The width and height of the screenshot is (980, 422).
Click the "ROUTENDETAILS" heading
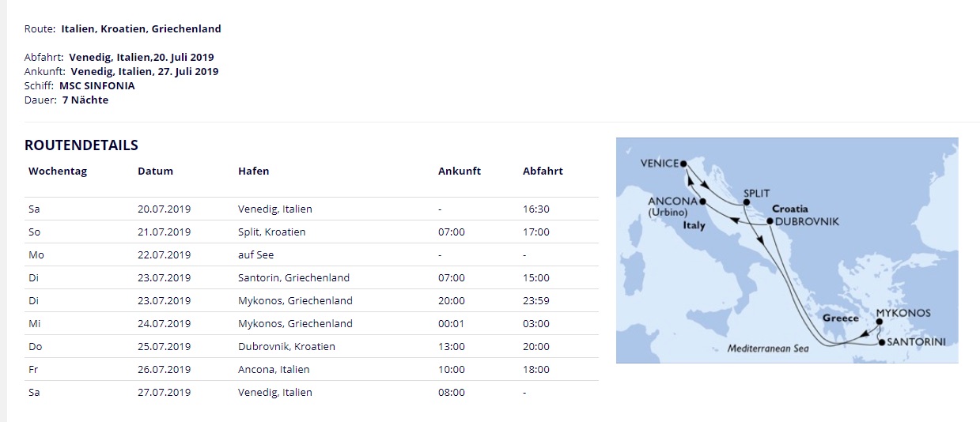pos(81,145)
